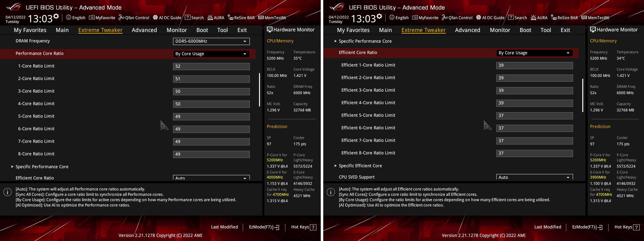This screenshot has height=241, width=644.
Task: Click English language globe icon in right window
Action: (392, 17)
